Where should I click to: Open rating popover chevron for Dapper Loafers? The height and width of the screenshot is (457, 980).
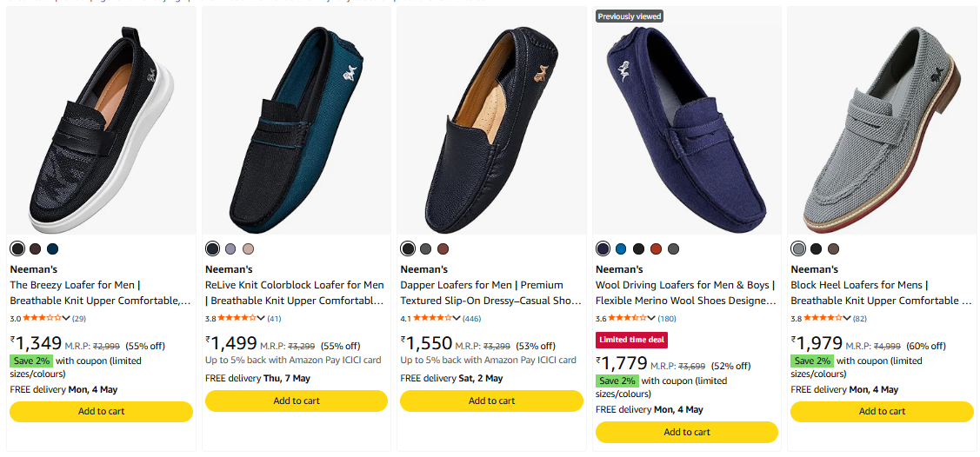[457, 318]
